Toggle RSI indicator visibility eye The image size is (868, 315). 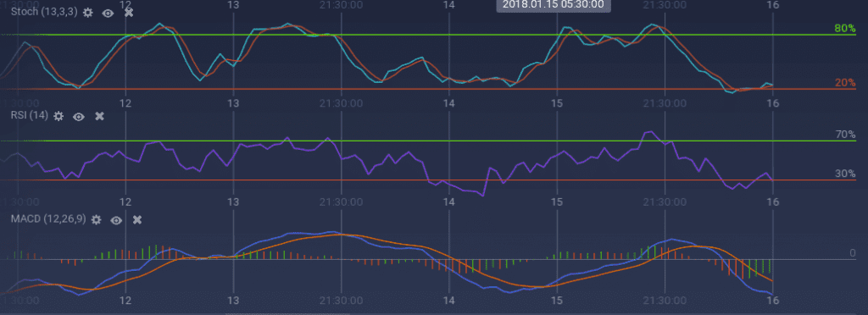tap(79, 116)
